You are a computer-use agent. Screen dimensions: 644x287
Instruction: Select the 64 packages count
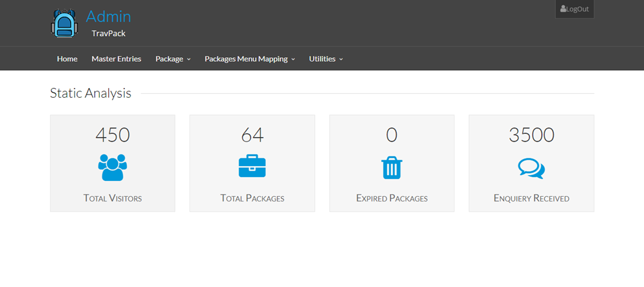(x=252, y=134)
